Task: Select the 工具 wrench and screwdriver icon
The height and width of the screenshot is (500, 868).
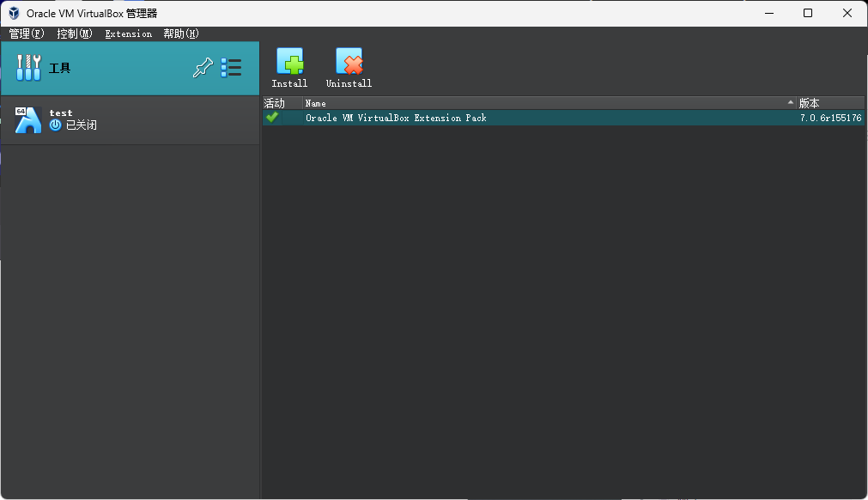Action: [28, 68]
